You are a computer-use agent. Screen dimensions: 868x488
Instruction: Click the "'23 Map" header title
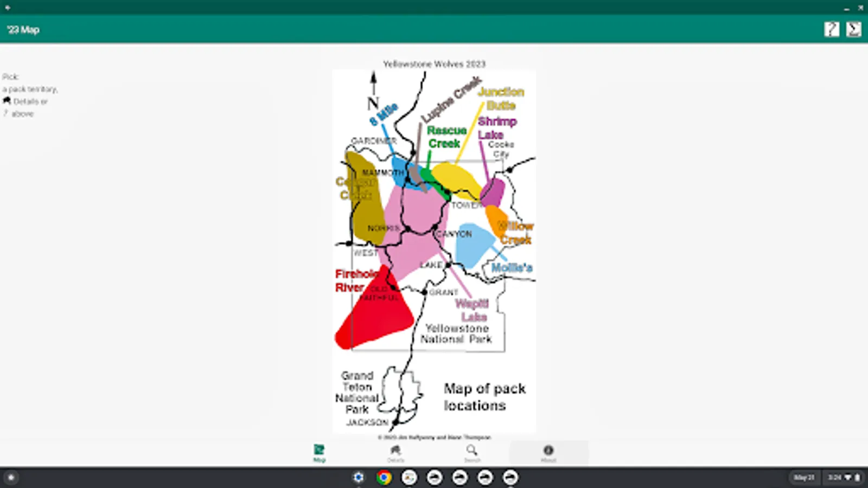coord(23,30)
